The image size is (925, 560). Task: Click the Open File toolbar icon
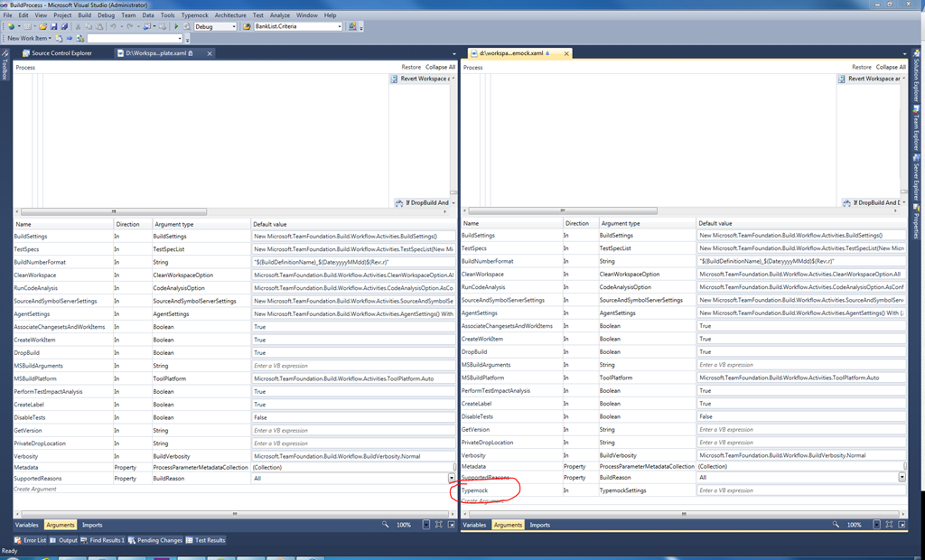(x=43, y=26)
